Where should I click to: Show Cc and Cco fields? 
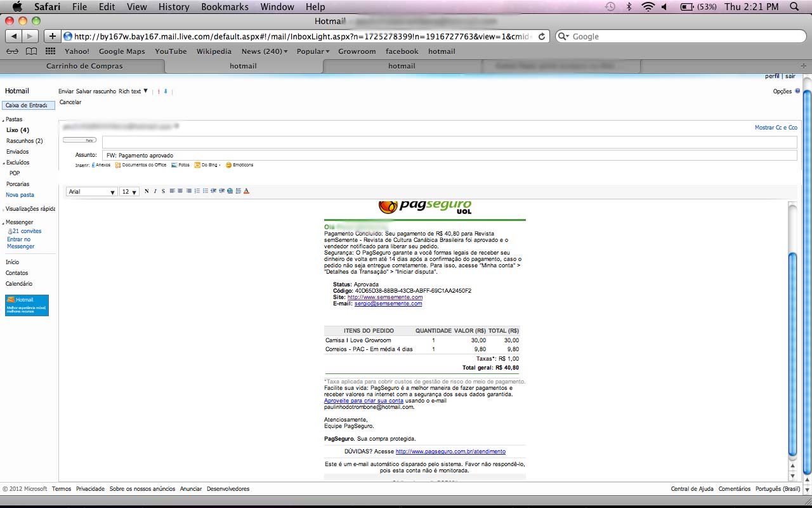(x=776, y=128)
